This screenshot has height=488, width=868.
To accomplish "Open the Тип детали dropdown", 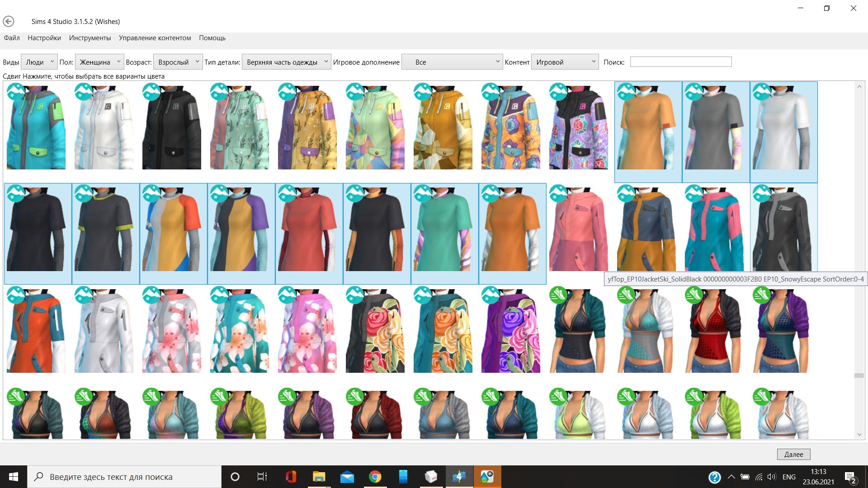I will coord(286,62).
